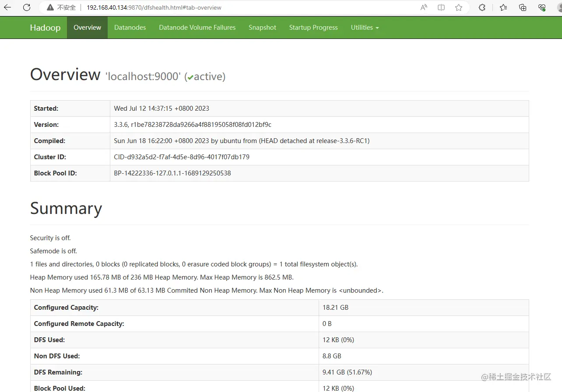Go back with the browser back arrow
This screenshot has height=392, width=562.
pos(7,7)
